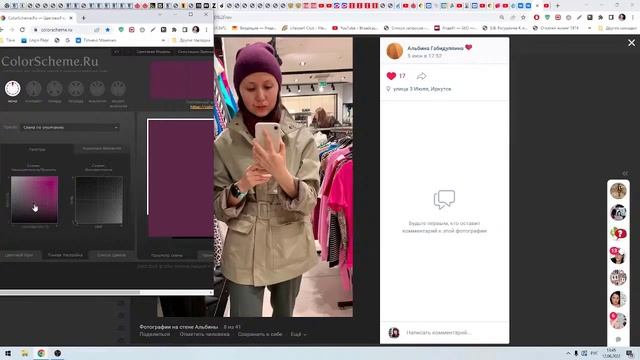This screenshot has height=360, width=640.
Task: Select the Accented analogic scheme wheel icon
Action: tap(118, 89)
